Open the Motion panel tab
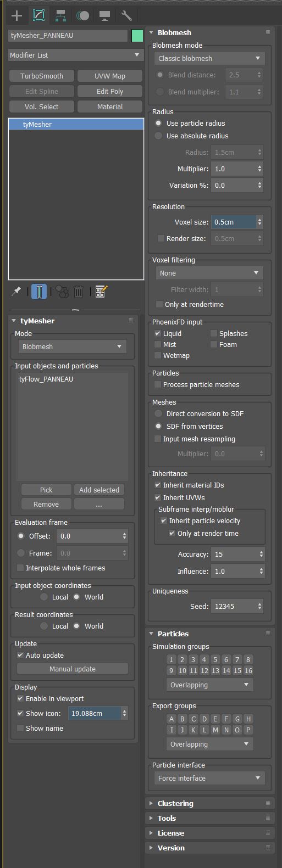 (x=82, y=15)
